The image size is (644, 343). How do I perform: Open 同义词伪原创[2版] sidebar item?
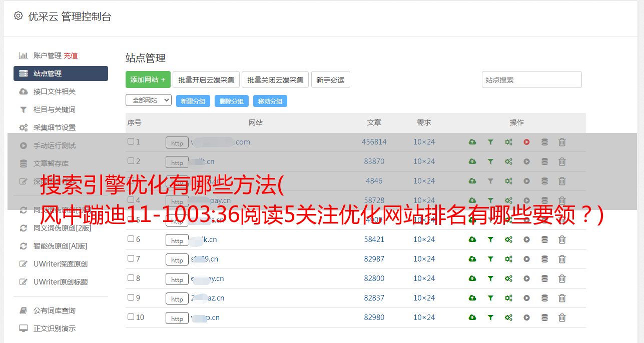coord(62,228)
